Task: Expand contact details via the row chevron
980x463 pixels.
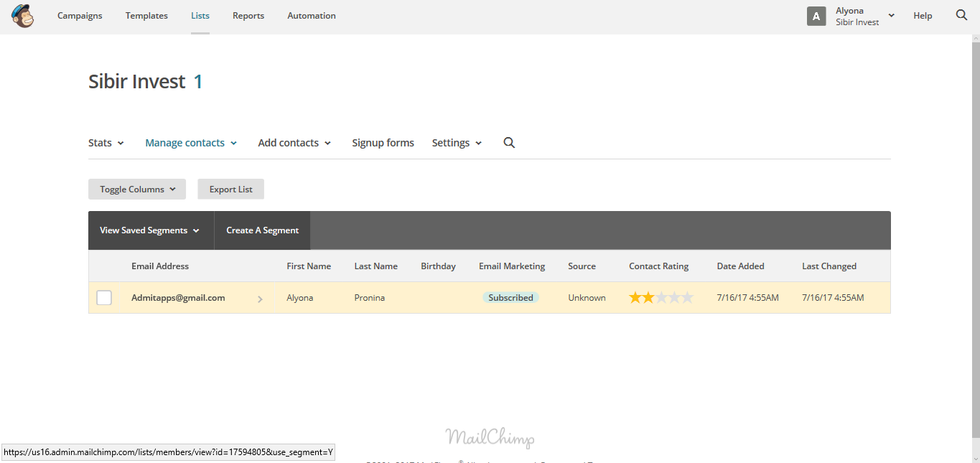Action: (x=260, y=298)
